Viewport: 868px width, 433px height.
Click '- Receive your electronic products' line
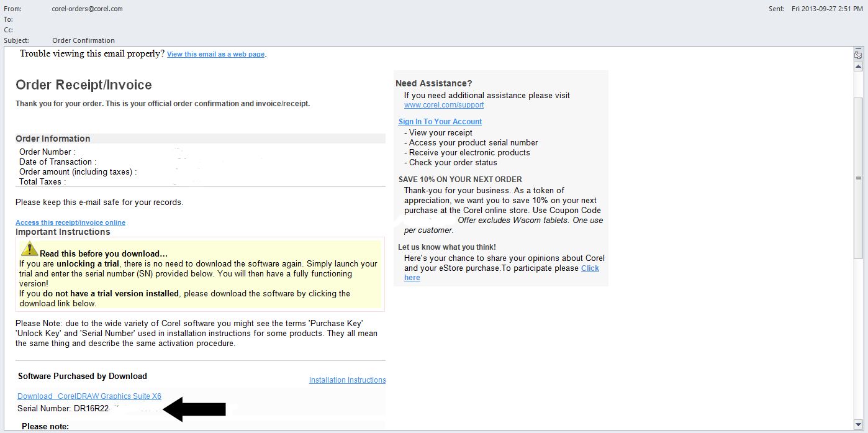click(x=467, y=153)
